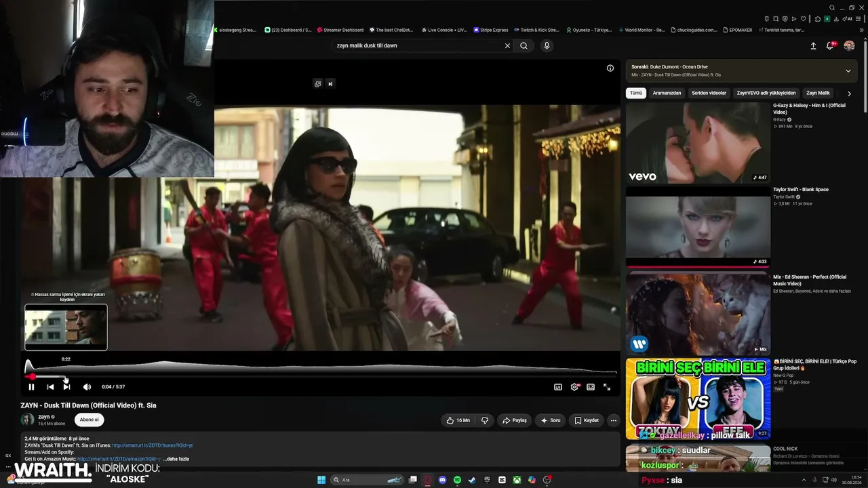This screenshot has width=868, height=488.
Task: Mute the video volume
Action: 87,387
